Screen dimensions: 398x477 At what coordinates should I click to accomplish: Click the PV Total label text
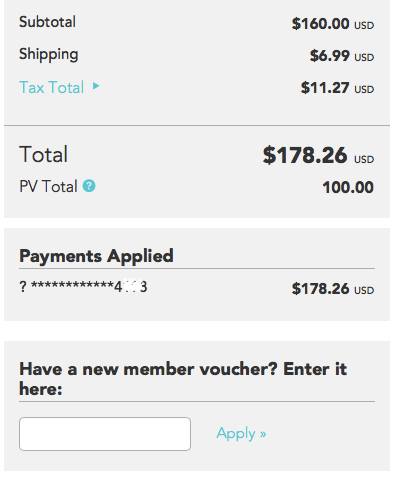point(48,186)
